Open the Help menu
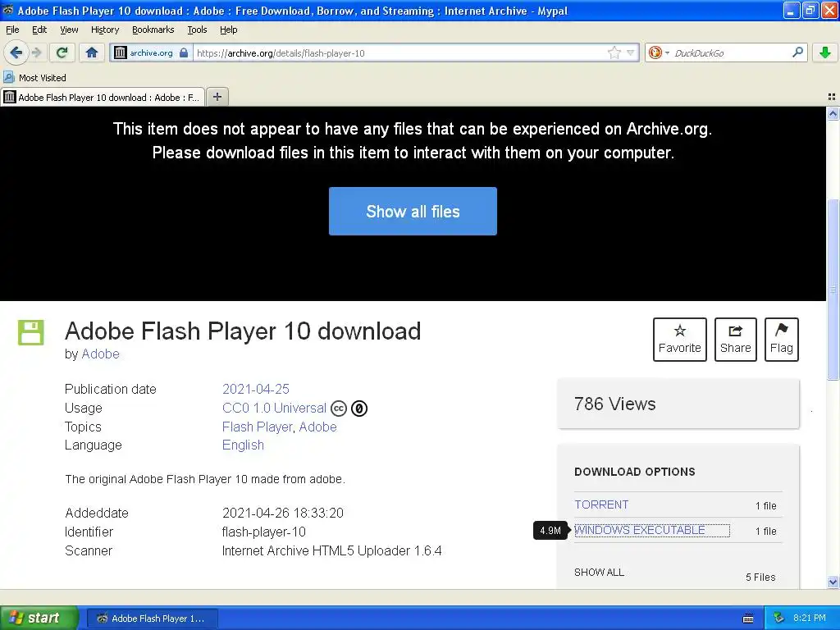The width and height of the screenshot is (840, 630). (229, 30)
